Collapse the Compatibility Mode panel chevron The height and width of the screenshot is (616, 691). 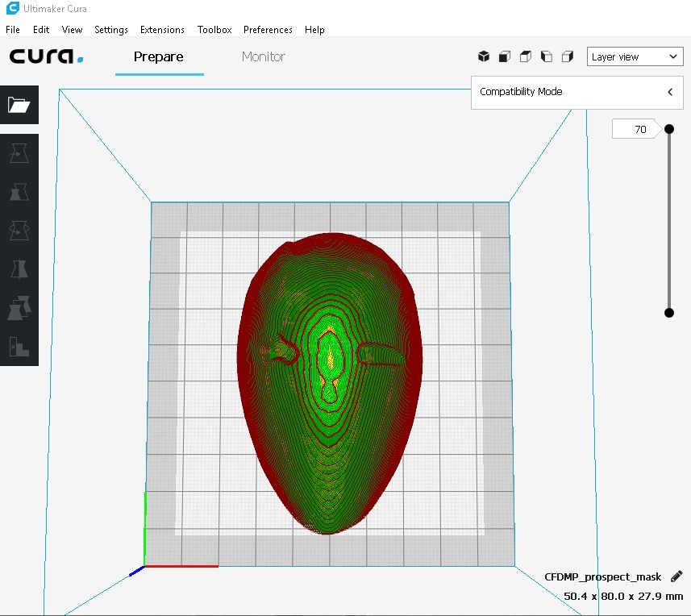pyautogui.click(x=670, y=92)
